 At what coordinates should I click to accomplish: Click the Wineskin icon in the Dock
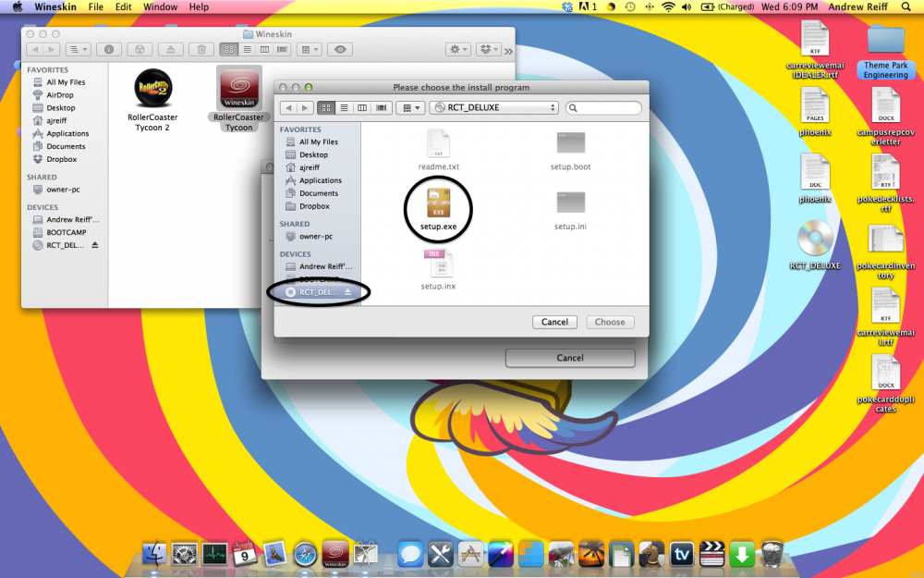tap(334, 554)
